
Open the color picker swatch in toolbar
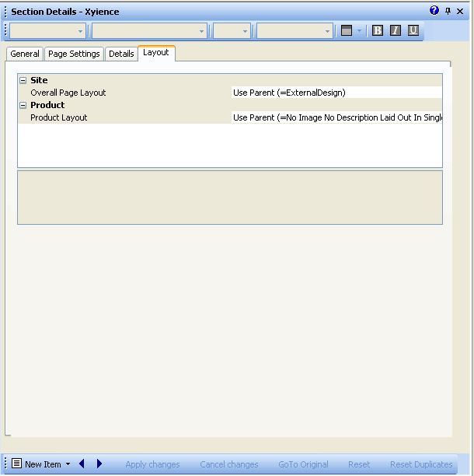pos(347,30)
